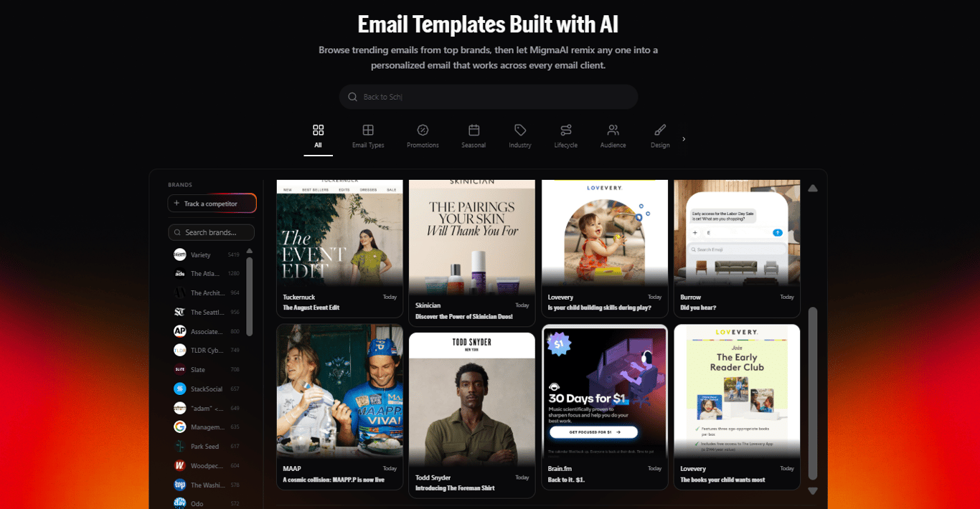Open the Tuckernuck Event Edit template
The image size is (980, 509).
(x=339, y=232)
